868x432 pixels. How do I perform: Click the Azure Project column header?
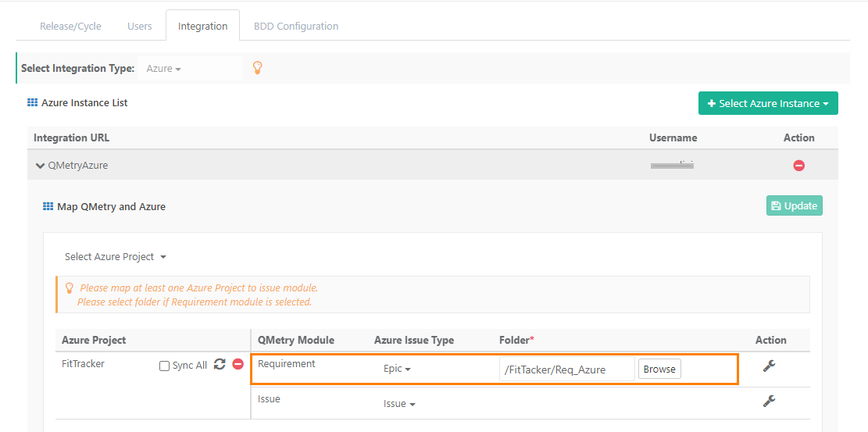point(94,340)
